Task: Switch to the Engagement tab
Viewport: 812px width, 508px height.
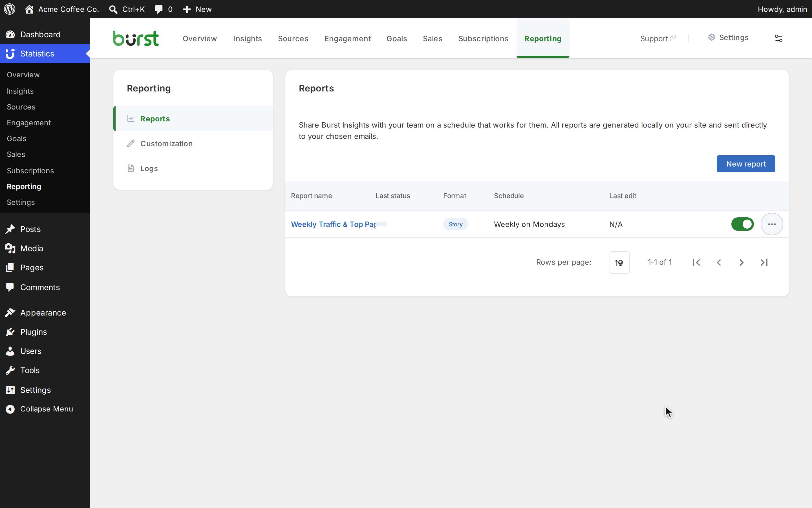Action: (x=348, y=39)
